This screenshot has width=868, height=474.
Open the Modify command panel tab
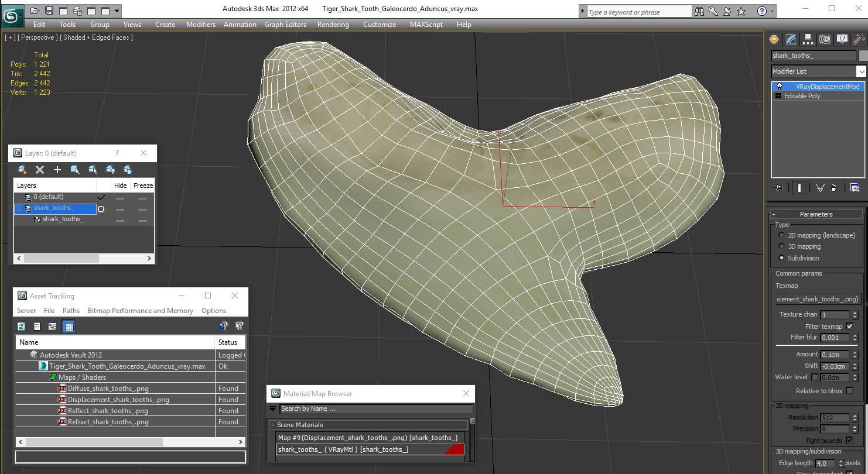coord(791,39)
